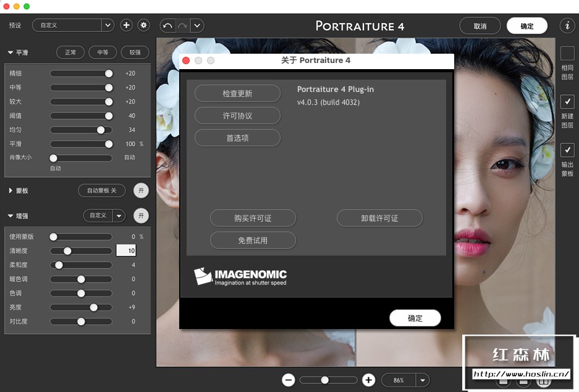Open the 86% zoom level dropdown
This screenshot has width=579, height=392.
423,380
